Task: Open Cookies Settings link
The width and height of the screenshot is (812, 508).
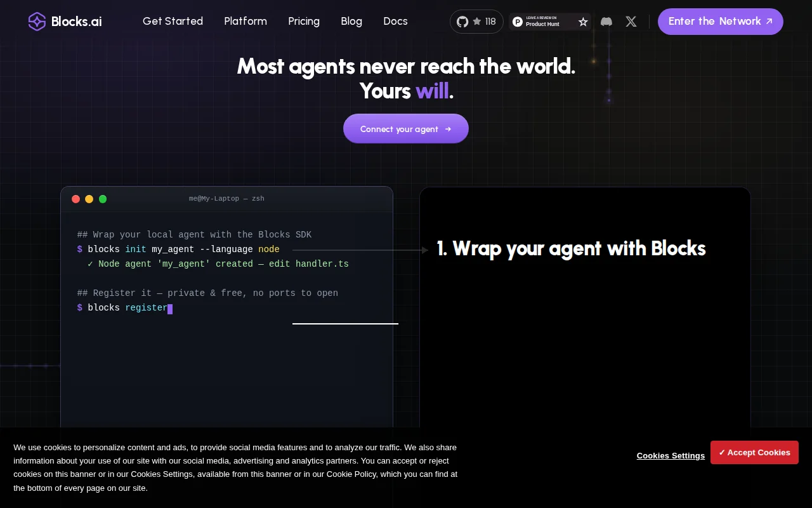Action: [671, 455]
